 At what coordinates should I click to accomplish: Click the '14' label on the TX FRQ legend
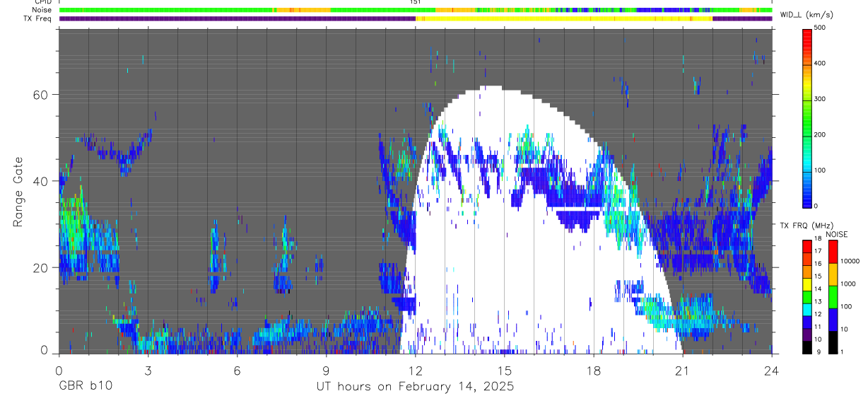[816, 289]
